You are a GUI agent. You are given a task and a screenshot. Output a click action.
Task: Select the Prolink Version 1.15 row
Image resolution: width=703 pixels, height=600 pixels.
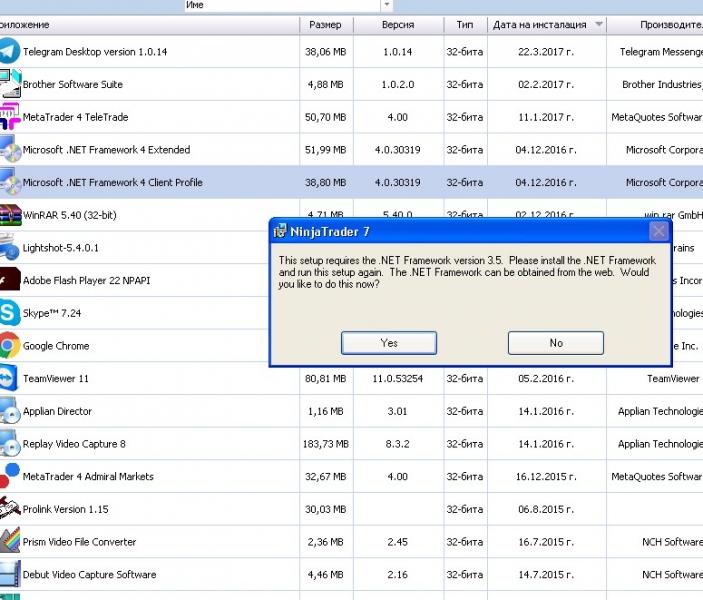pyautogui.click(x=352, y=509)
